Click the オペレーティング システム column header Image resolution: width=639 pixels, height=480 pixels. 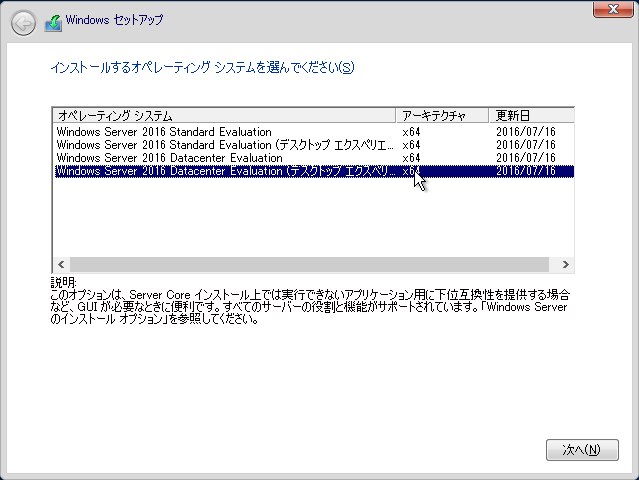pos(224,116)
